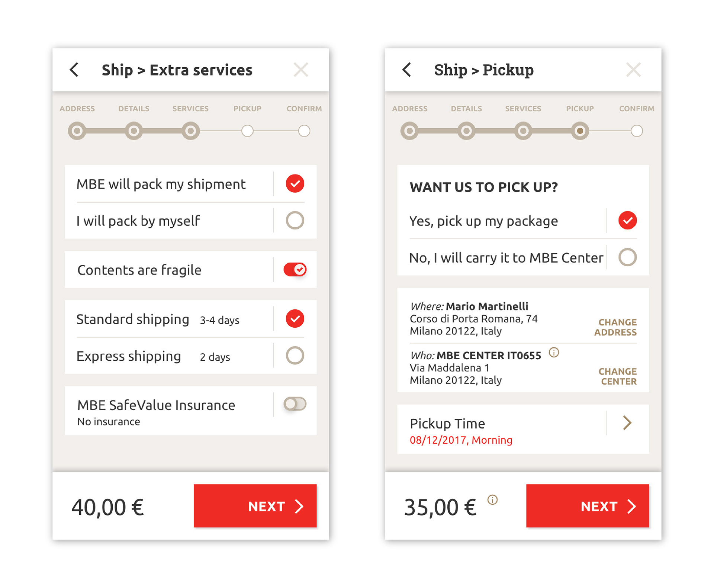The image size is (714, 588).
Task: Close the Ship Pickup screen
Action: coord(633,70)
